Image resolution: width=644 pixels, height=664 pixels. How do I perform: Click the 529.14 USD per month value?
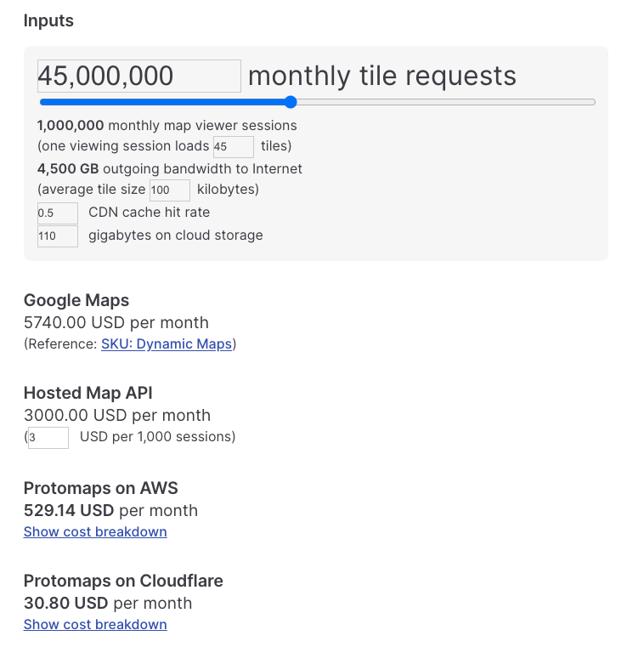(x=110, y=511)
